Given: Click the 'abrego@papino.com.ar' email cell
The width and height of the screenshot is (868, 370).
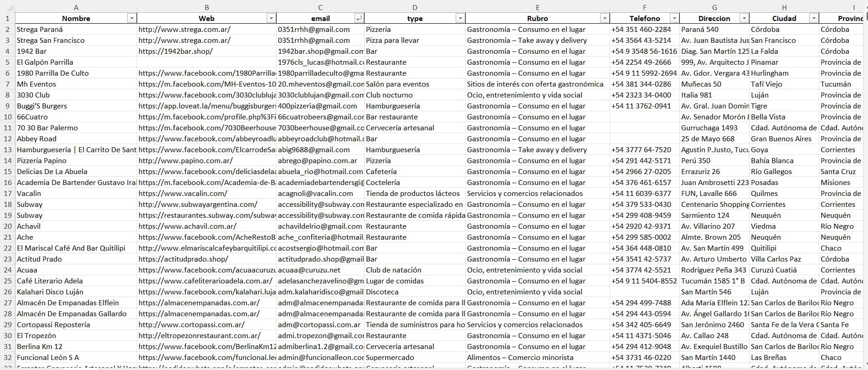Looking at the screenshot, I should (x=320, y=160).
